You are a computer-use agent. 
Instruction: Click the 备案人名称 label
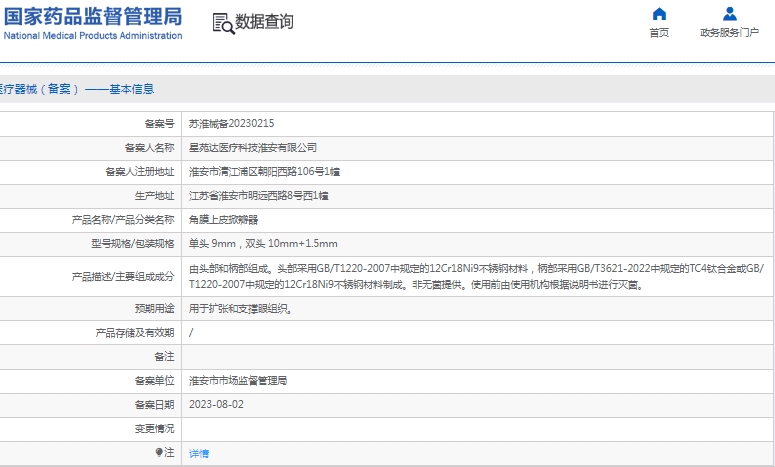point(149,148)
